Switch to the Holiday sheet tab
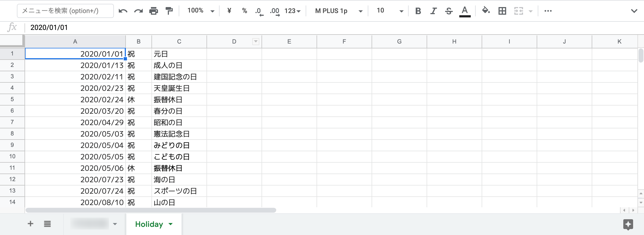 [x=149, y=224]
